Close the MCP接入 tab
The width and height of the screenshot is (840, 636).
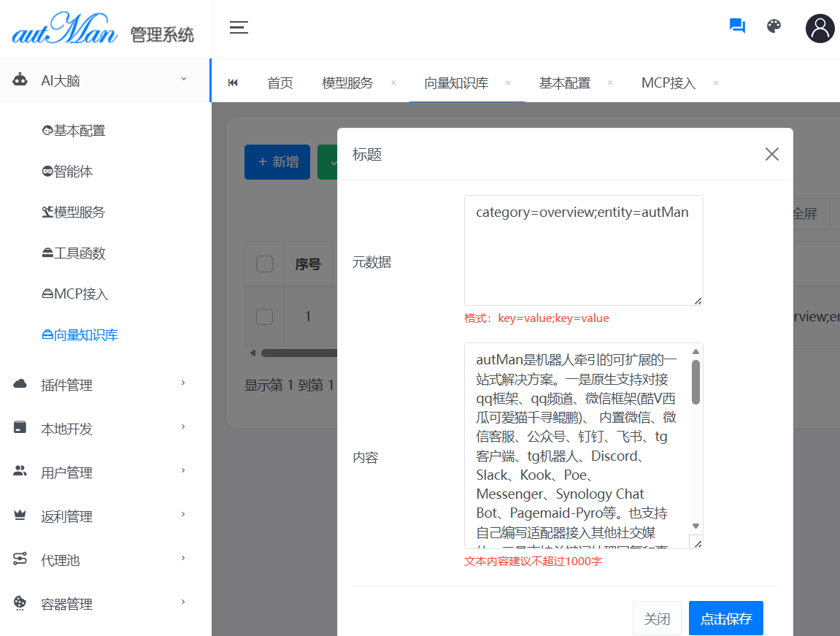coord(716,83)
